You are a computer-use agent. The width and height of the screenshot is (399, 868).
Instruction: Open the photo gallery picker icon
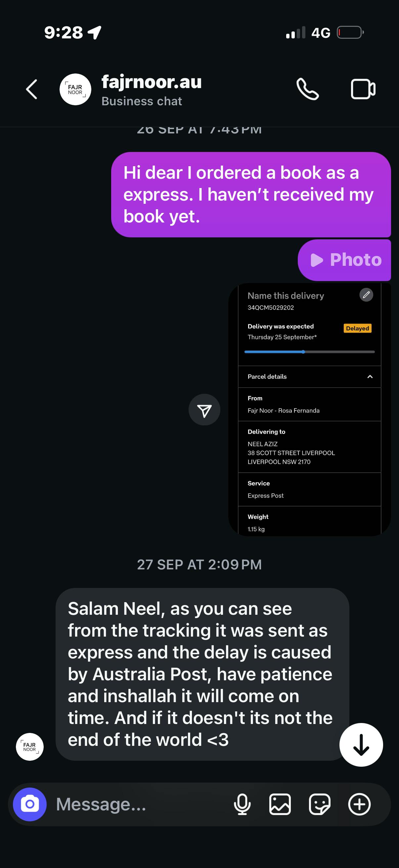280,804
